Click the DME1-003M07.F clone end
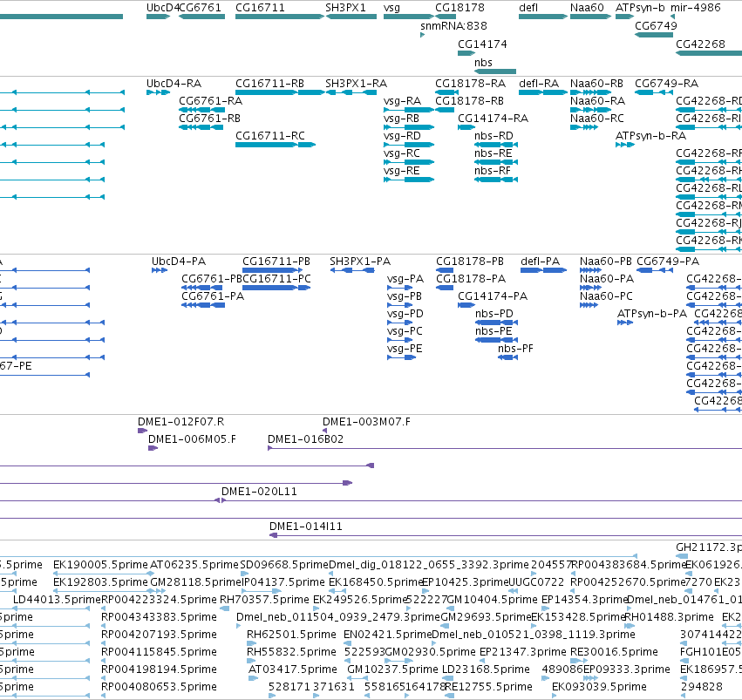The image size is (742, 700). tap(324, 431)
